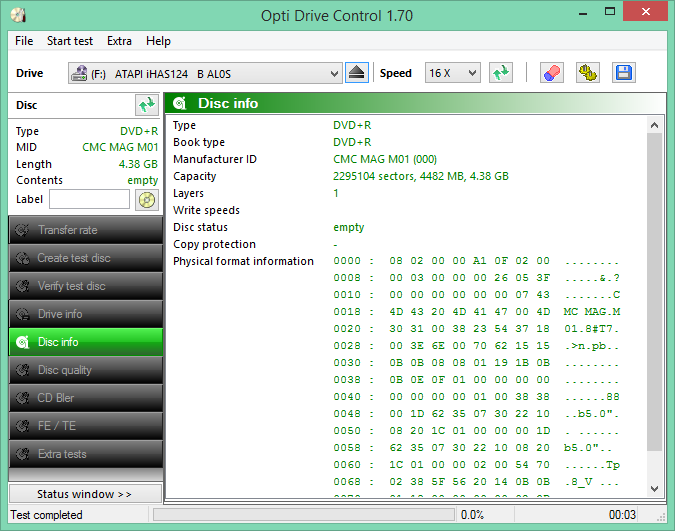Click the Disc info header icon
Viewport: 675px width, 531px height.
[180, 103]
